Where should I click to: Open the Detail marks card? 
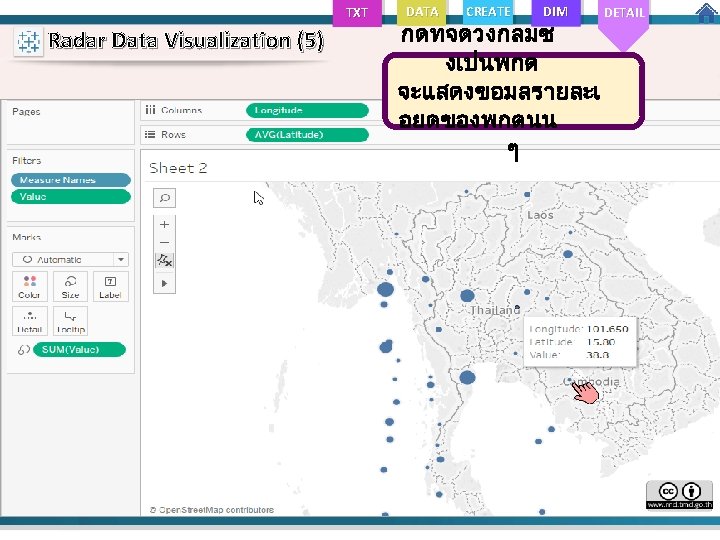coord(29,321)
